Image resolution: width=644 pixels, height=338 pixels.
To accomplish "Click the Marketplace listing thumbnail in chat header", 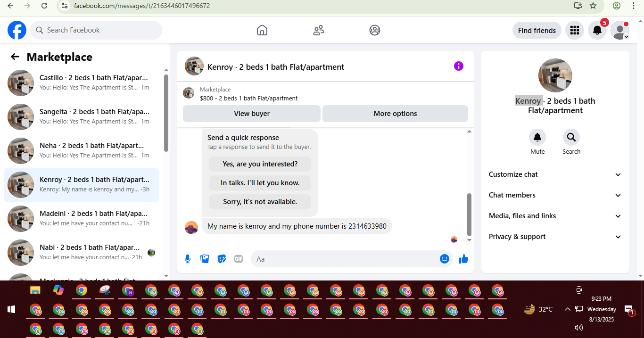I will [x=189, y=93].
